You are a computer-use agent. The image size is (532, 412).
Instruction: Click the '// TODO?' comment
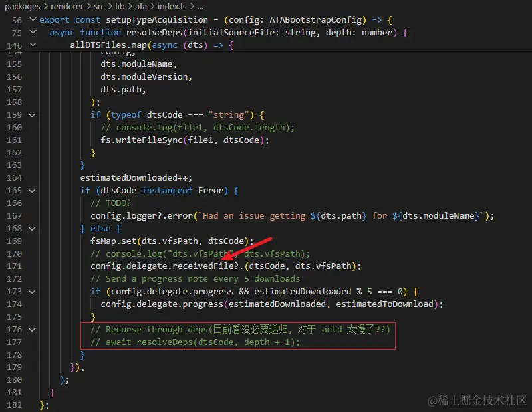(x=110, y=203)
